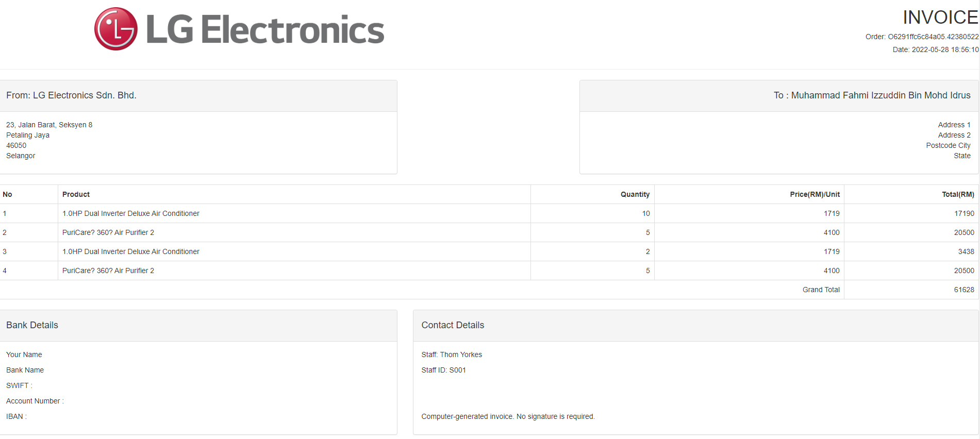The width and height of the screenshot is (980, 439).
Task: Click 'Staff ID: S001' text
Action: 443,370
